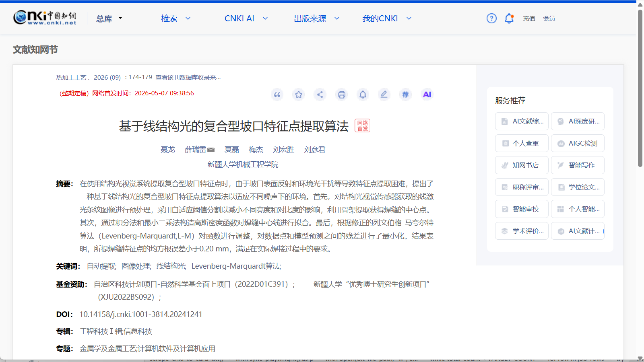This screenshot has width=644, height=362.
Task: Open AI文献综... service
Action: coord(522,121)
